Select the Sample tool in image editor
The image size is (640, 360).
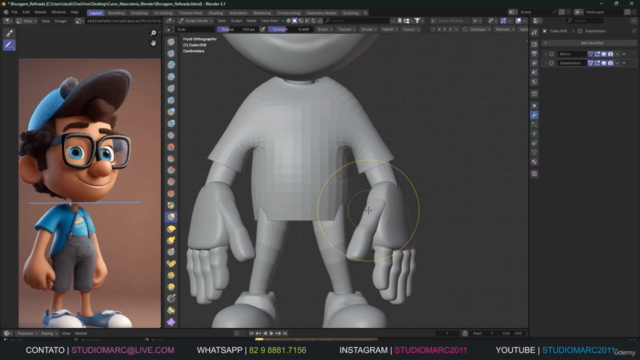(9, 33)
